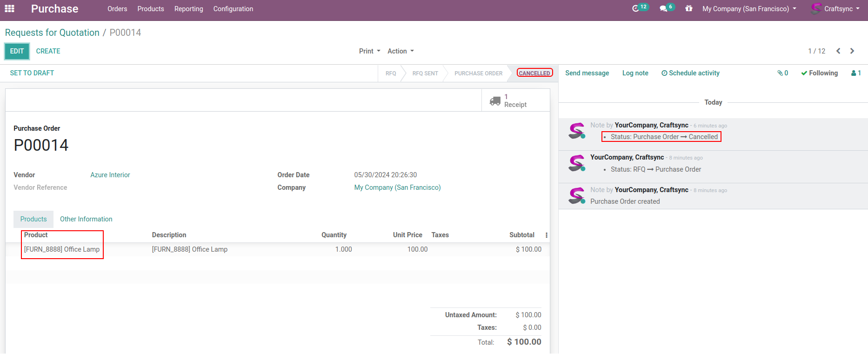Open Azure Interior vendor link
The image size is (868, 354).
[x=110, y=175]
